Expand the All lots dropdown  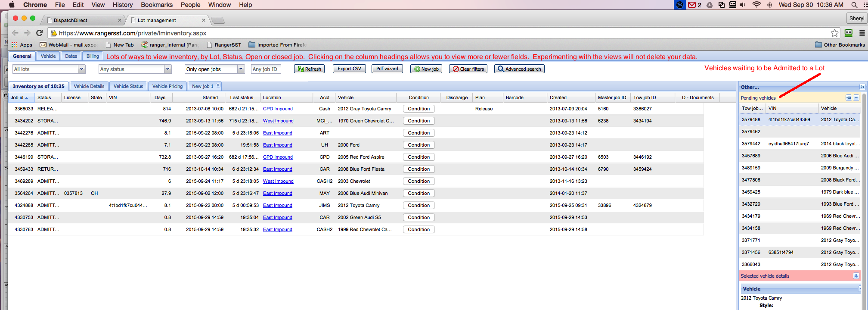coord(81,69)
